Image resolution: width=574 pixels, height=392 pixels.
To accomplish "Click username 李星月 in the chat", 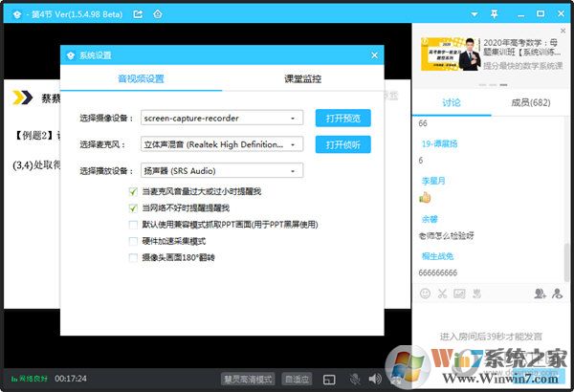I will [x=433, y=181].
